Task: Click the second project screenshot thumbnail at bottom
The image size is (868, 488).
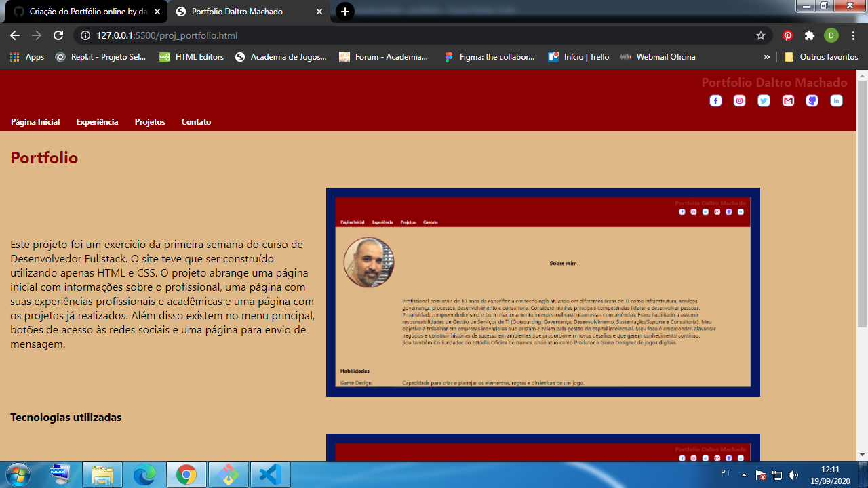Action: [543, 447]
